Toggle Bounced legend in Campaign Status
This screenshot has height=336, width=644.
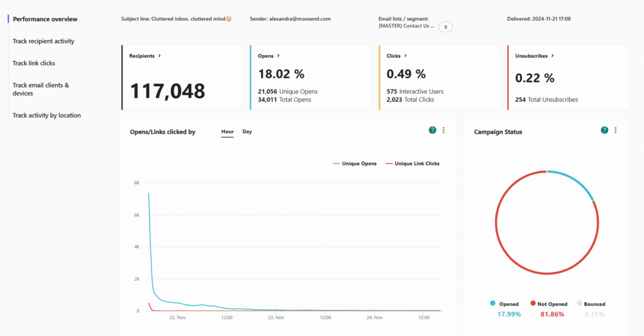(591, 304)
